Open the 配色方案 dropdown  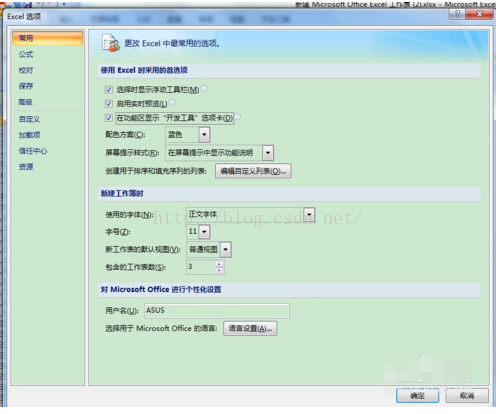[x=204, y=135]
